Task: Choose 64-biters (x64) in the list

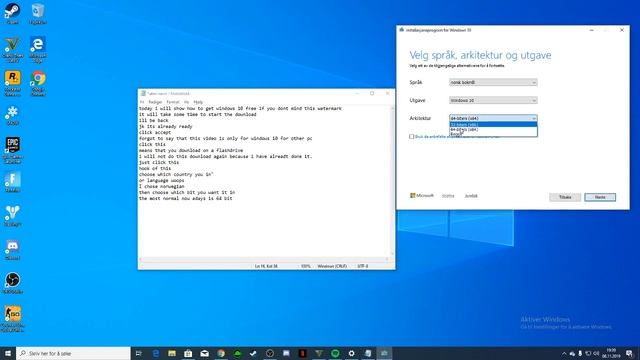Action: tap(493, 129)
